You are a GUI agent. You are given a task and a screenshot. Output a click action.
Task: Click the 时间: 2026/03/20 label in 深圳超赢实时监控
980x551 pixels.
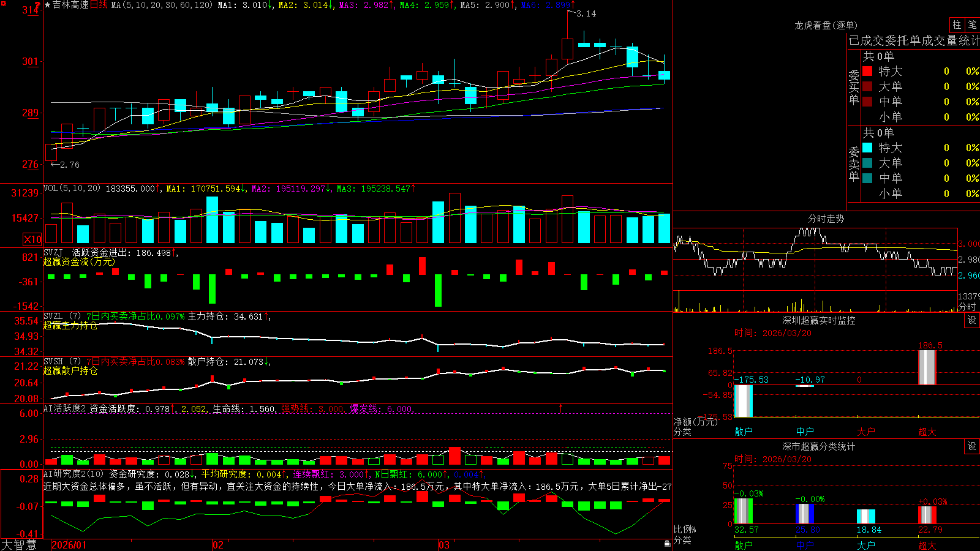(x=773, y=333)
